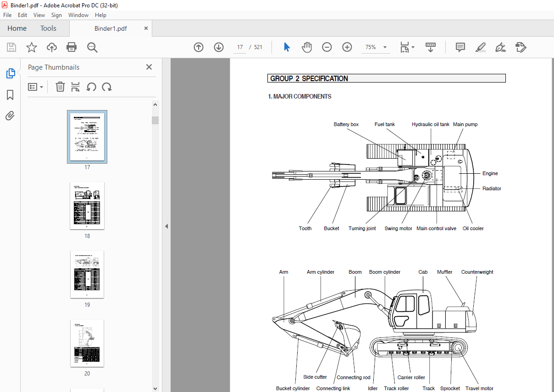Click the current page number field
Screen dimensions: 554x392
point(240,47)
